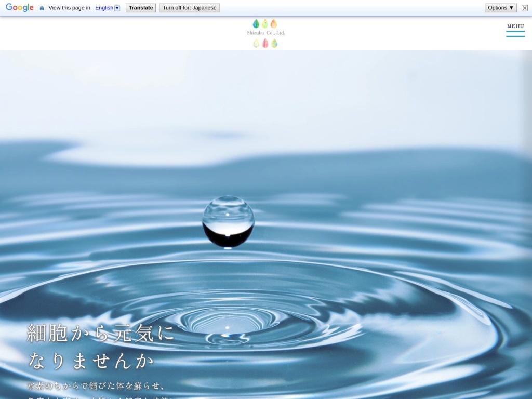532x399 pixels.
Task: Click the orange droplet in the logo's top row
Action: point(274,24)
